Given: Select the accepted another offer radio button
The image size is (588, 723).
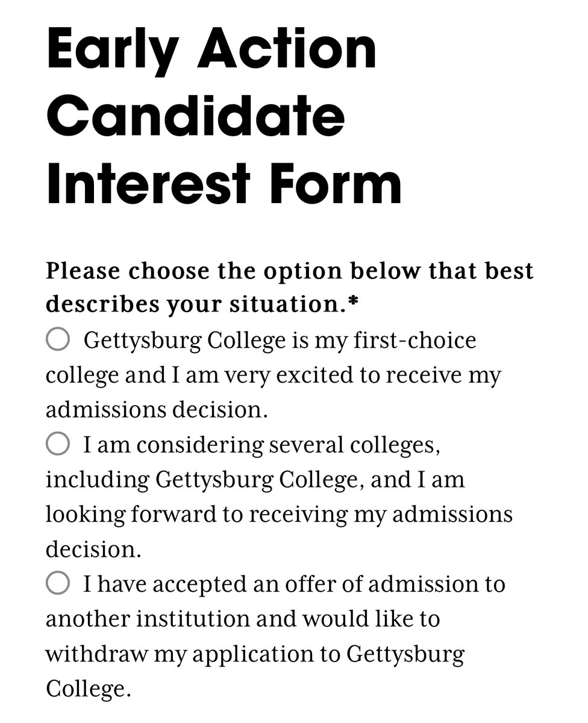Looking at the screenshot, I should pos(58,584).
